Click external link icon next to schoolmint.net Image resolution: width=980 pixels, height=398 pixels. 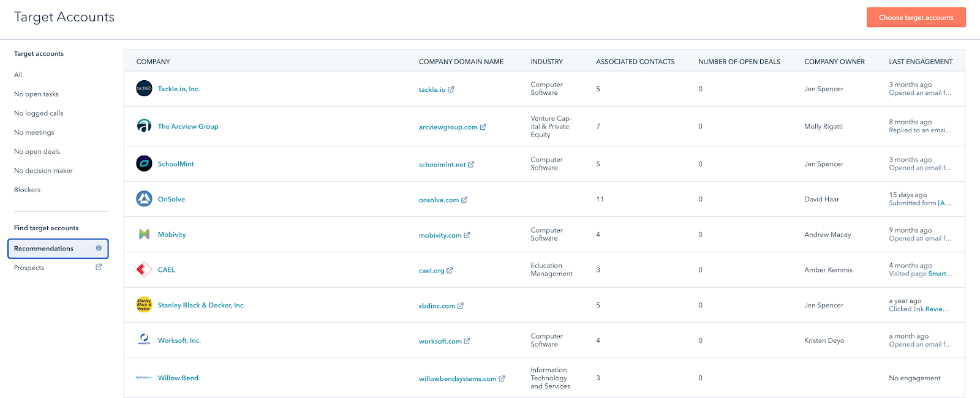coord(471,164)
